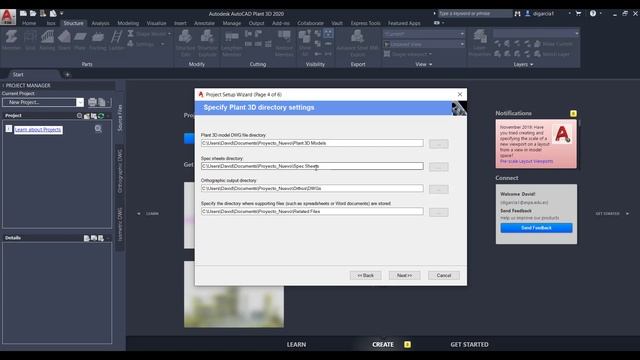
Task: Click the Structure Edit tool in Modify
Action: pyautogui.click(x=185, y=42)
